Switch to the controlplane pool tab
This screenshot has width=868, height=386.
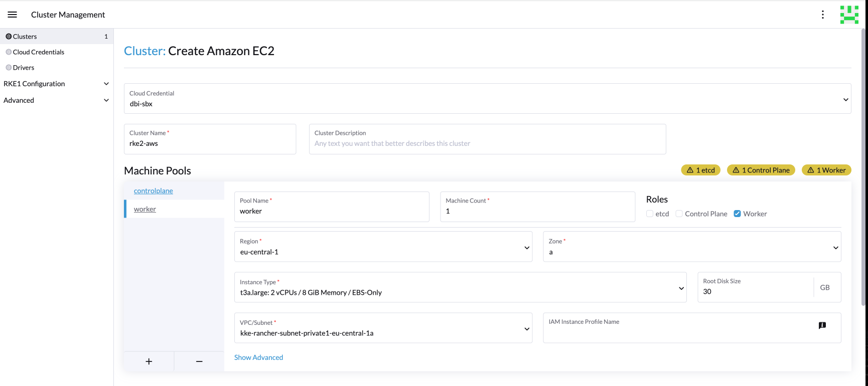coord(154,191)
